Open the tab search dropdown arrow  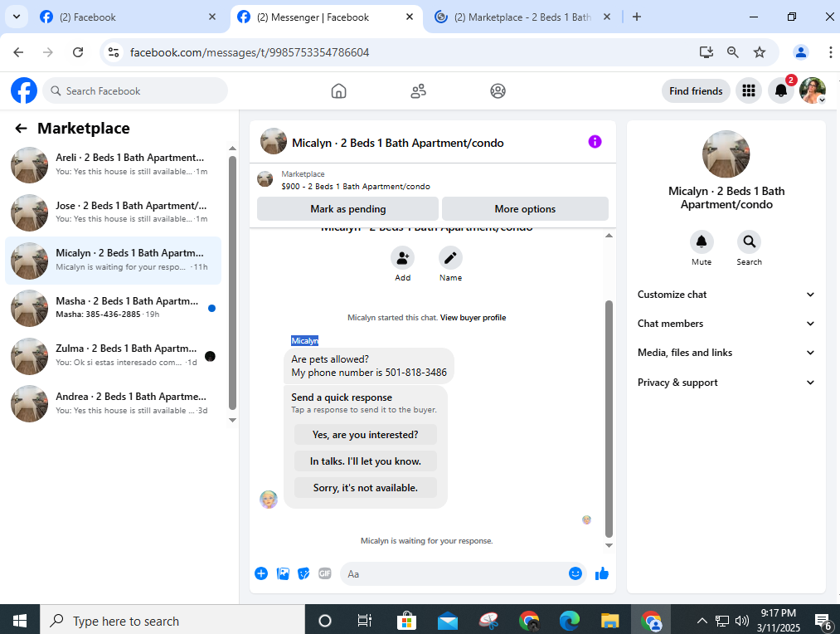pos(17,17)
